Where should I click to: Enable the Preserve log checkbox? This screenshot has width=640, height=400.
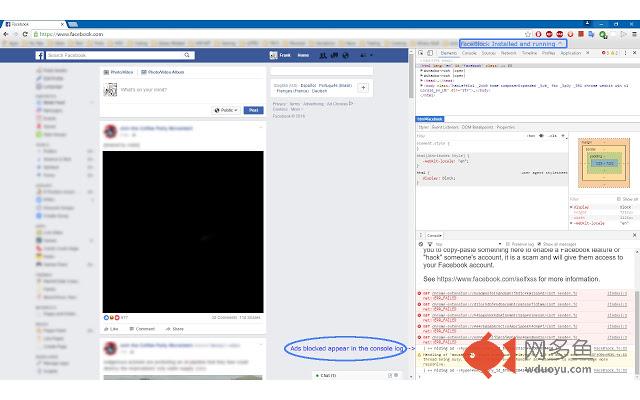[x=508, y=244]
